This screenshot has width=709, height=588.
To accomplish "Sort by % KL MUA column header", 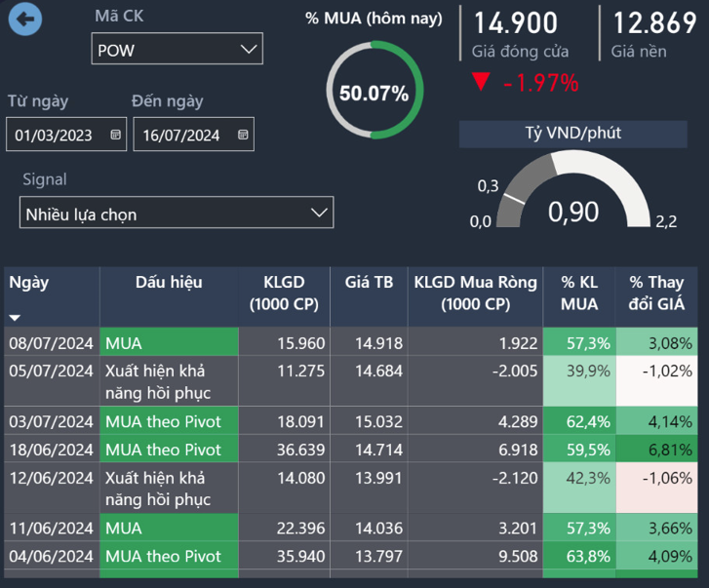I will [x=579, y=293].
